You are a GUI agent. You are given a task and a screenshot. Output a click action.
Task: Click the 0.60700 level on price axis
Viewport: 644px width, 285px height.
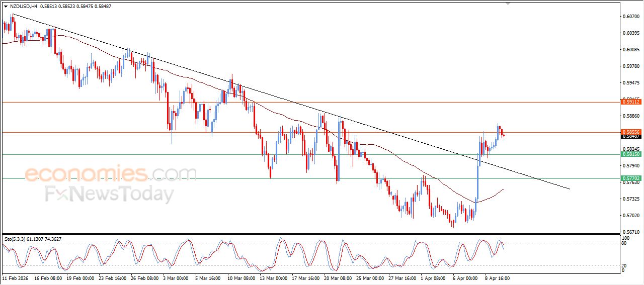(631, 17)
